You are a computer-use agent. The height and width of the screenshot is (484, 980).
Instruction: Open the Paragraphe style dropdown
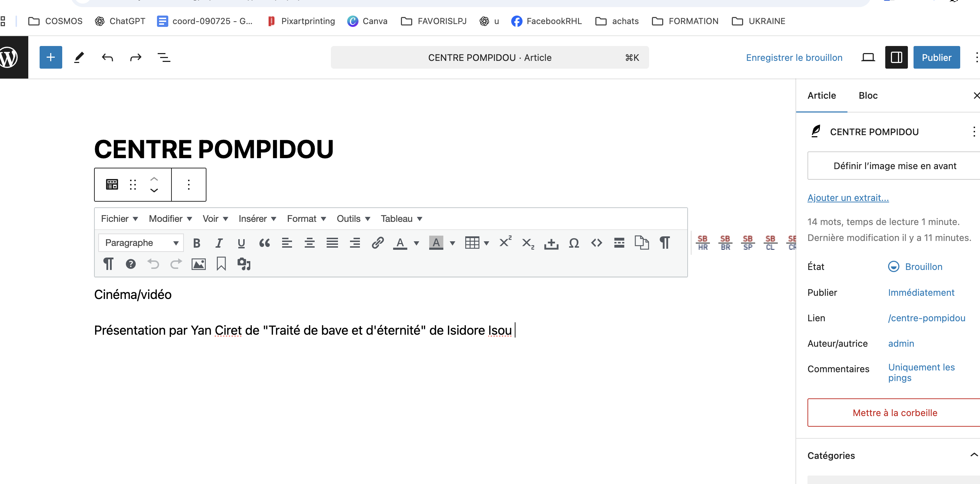[x=141, y=243]
